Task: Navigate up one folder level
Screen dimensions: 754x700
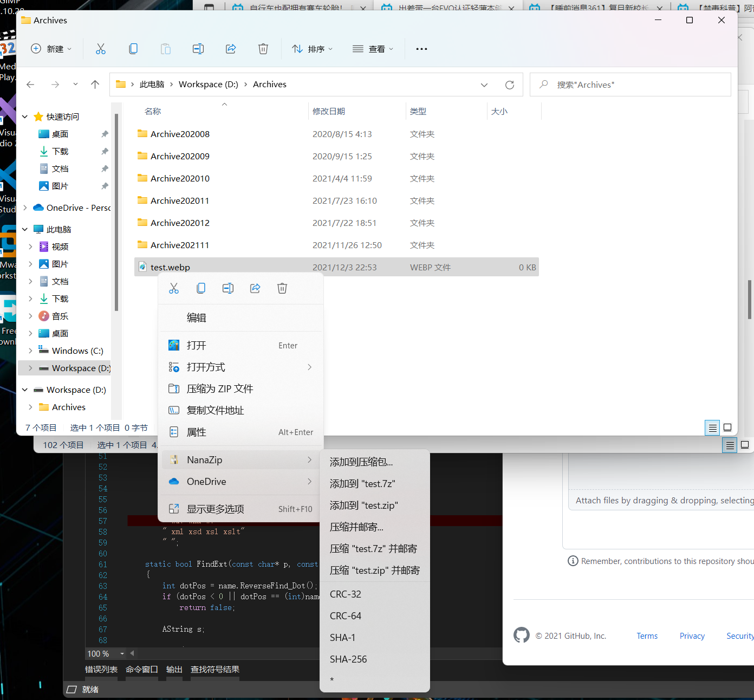Action: [x=95, y=84]
